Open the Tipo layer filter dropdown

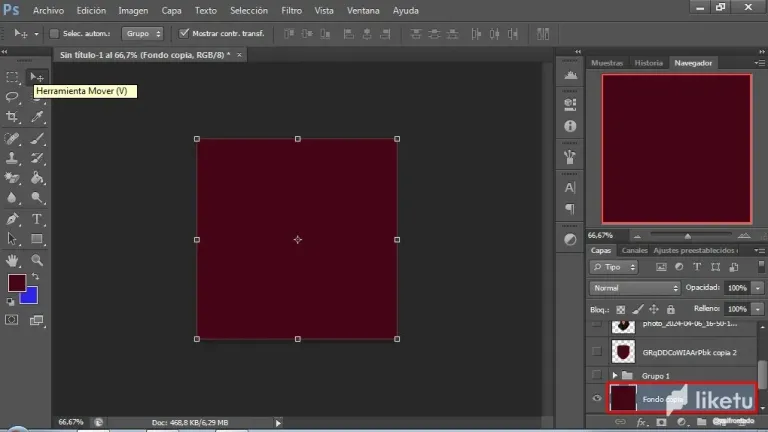[614, 267]
